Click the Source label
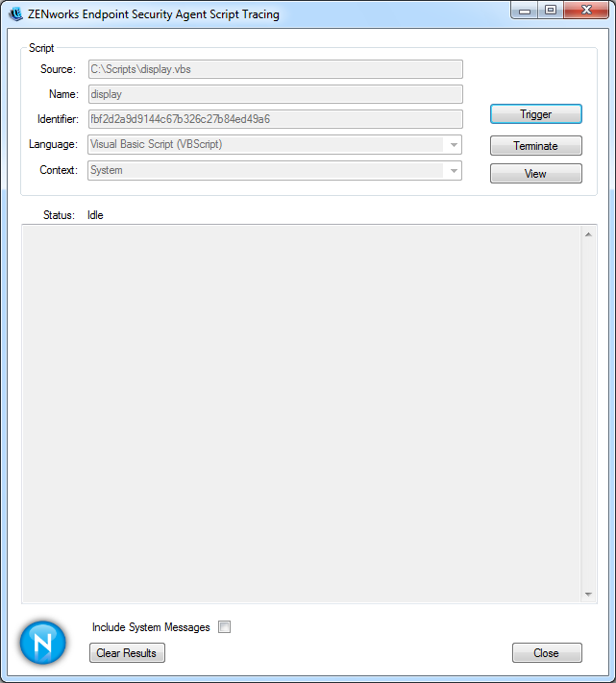Screen dimensions: 616x683 (x=58, y=69)
